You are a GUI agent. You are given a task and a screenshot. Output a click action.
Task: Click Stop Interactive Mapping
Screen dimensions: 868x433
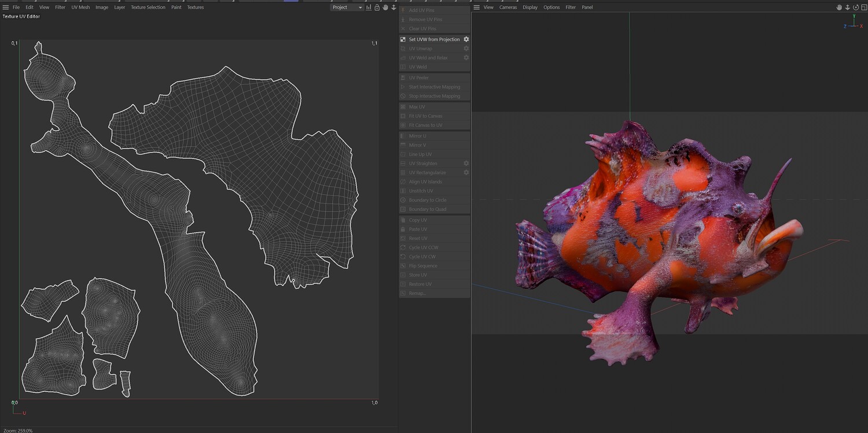pos(435,97)
